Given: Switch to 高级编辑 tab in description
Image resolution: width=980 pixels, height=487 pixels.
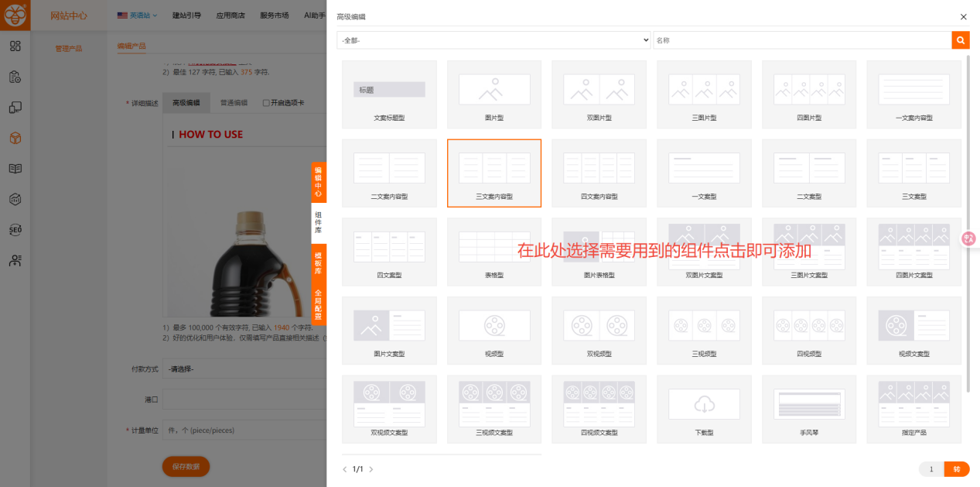Looking at the screenshot, I should tap(186, 102).
